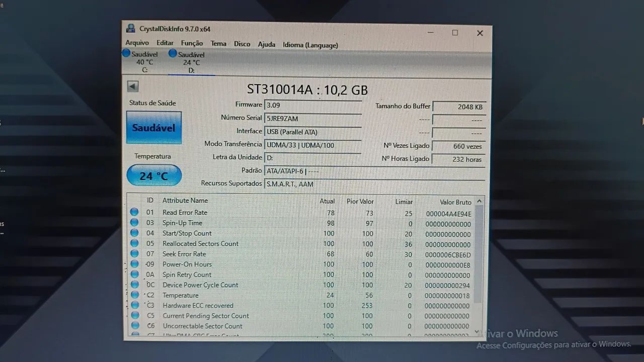Click the blue status orb for Spin Retry Count
Image resolution: width=644 pixels, height=362 pixels.
134,275
